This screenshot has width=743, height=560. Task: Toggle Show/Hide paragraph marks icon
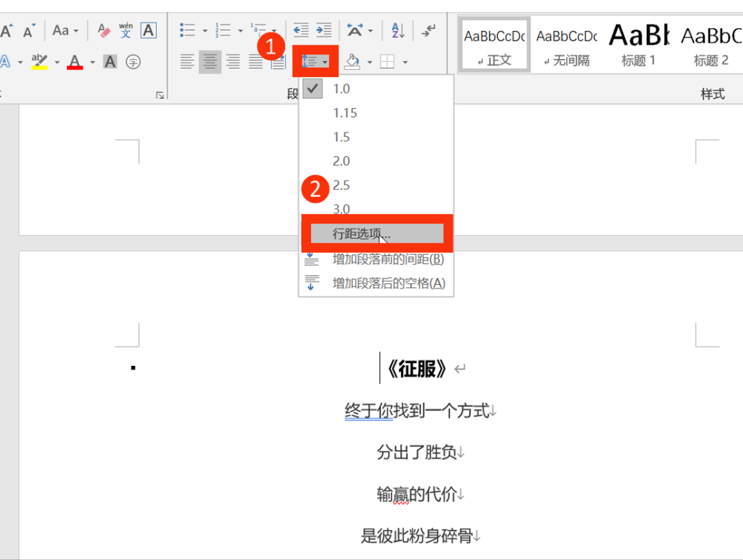click(x=429, y=30)
